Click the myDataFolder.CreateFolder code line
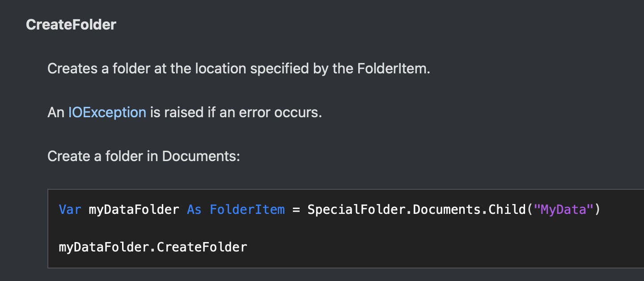Screen dimensions: 644x281 pos(153,247)
